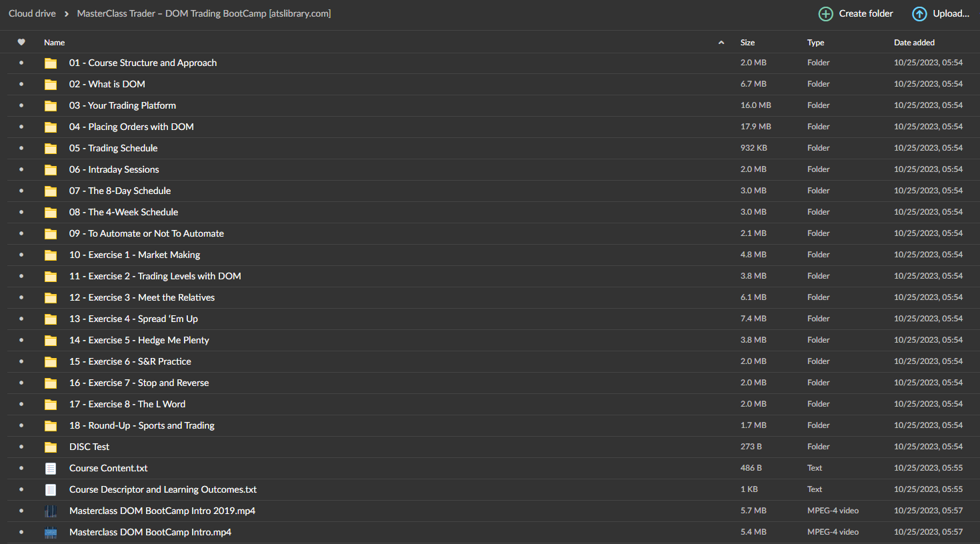The image size is (980, 544).
Task: Click the MasterClass Trader DOM Trading BootCamp breadcrumb
Action: [x=203, y=13]
